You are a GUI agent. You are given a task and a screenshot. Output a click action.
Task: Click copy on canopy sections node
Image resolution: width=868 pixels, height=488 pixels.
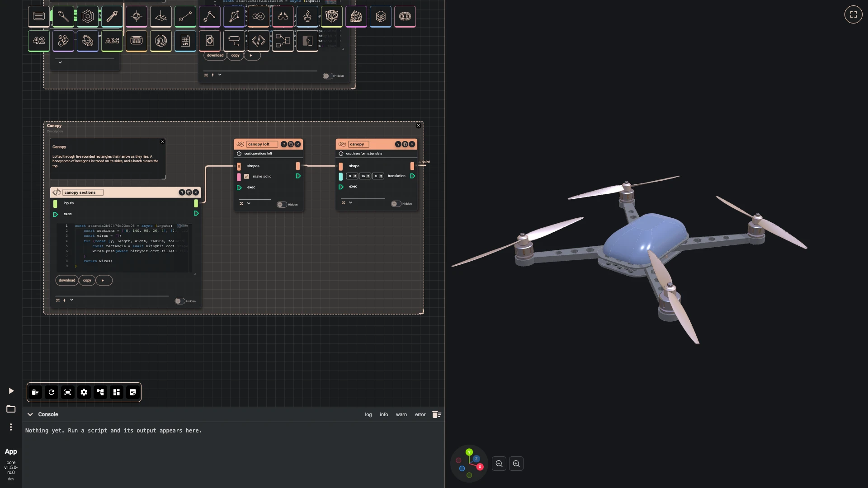(87, 281)
